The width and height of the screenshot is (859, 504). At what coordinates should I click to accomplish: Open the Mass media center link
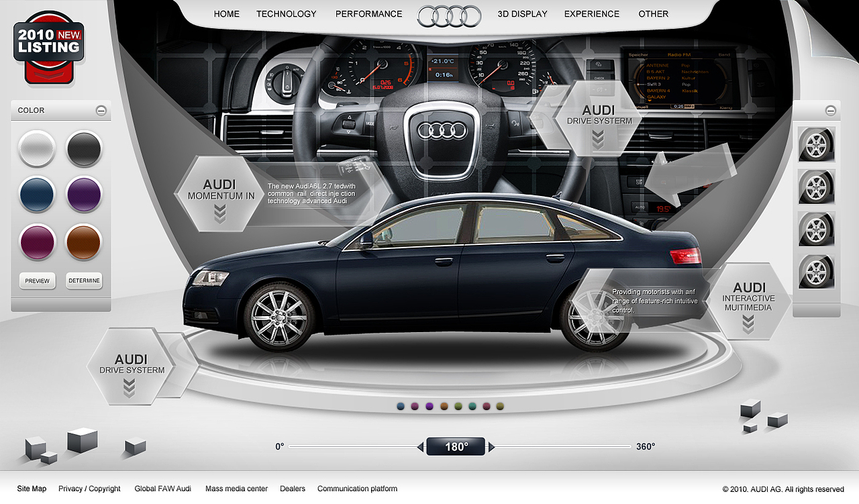[x=236, y=489]
